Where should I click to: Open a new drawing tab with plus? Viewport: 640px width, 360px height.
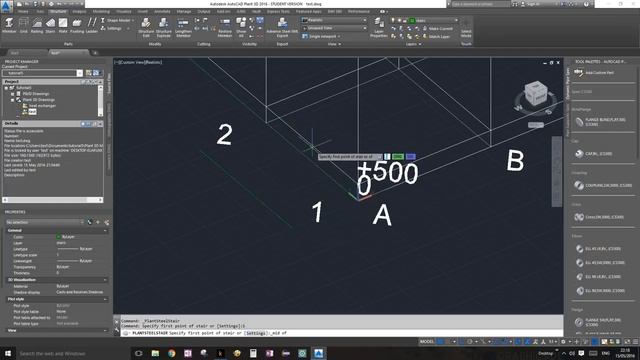pyautogui.click(x=95, y=53)
